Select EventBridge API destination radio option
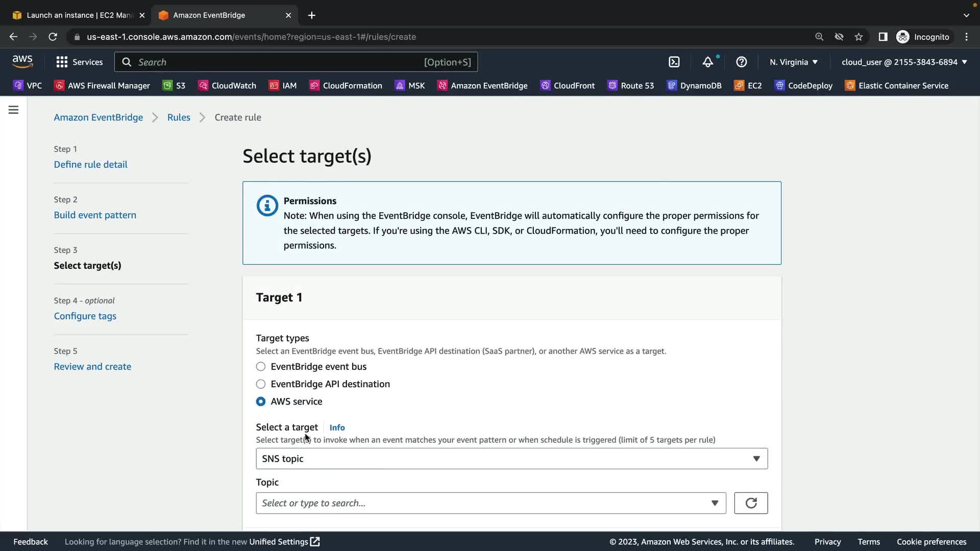Viewport: 980px width, 551px height. [x=261, y=384]
